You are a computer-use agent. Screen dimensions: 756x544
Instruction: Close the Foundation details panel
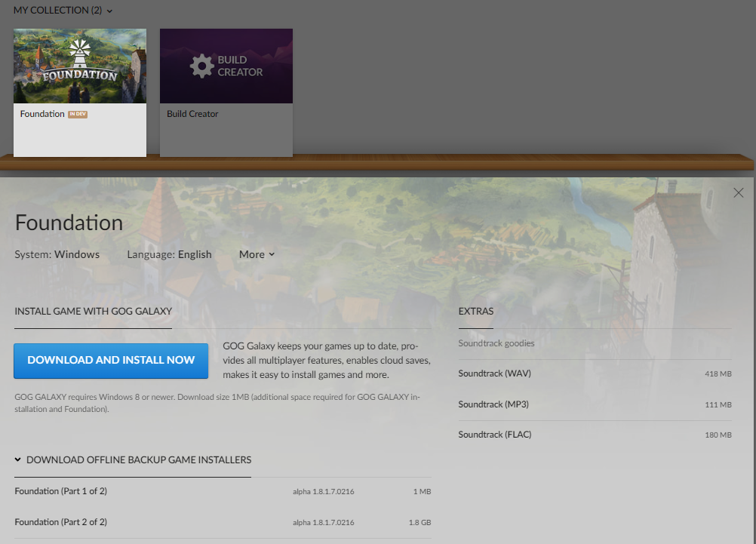click(x=738, y=193)
